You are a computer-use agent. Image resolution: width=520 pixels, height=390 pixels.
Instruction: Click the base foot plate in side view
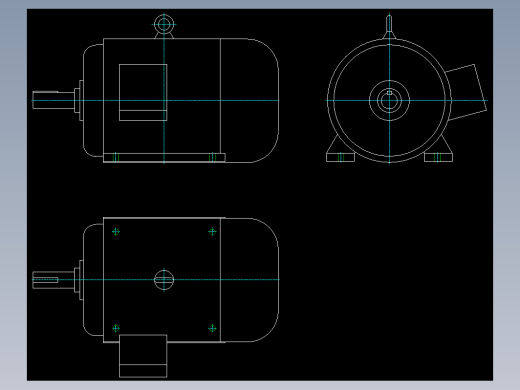tap(164, 158)
